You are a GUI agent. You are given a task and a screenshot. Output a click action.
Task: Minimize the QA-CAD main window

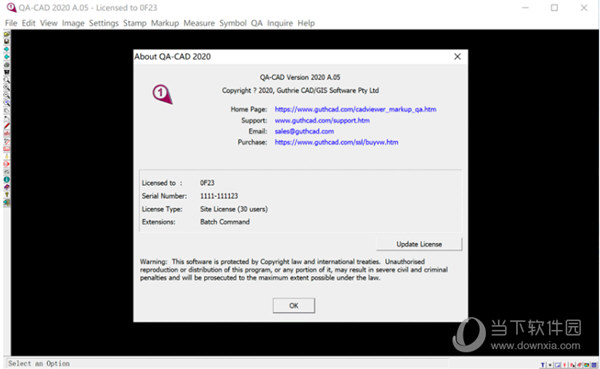point(525,8)
